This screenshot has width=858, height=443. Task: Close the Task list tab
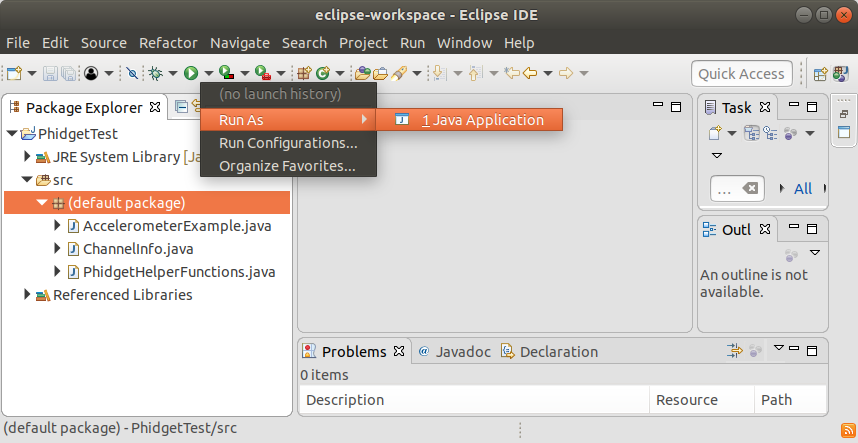765,107
